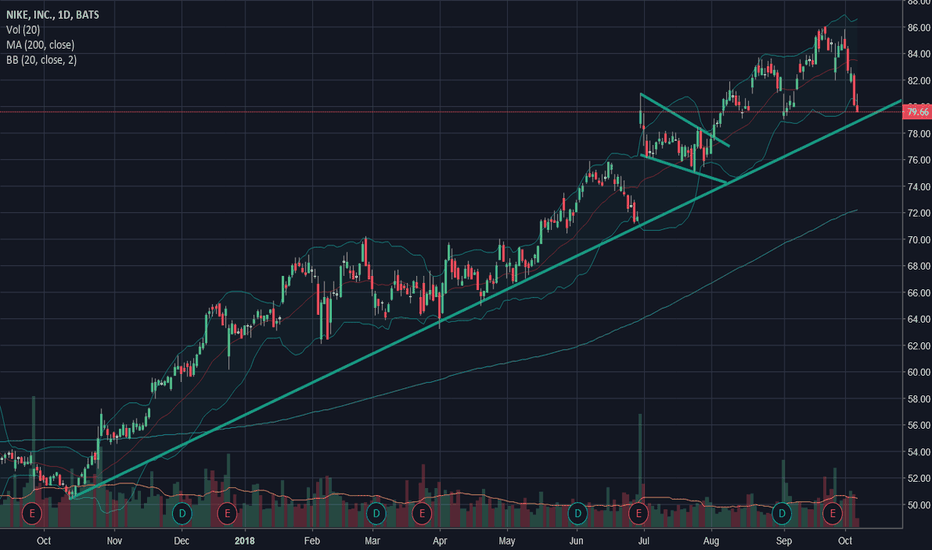Click the 'Mar' date axis label
This screenshot has width=932, height=550.
tap(372, 540)
